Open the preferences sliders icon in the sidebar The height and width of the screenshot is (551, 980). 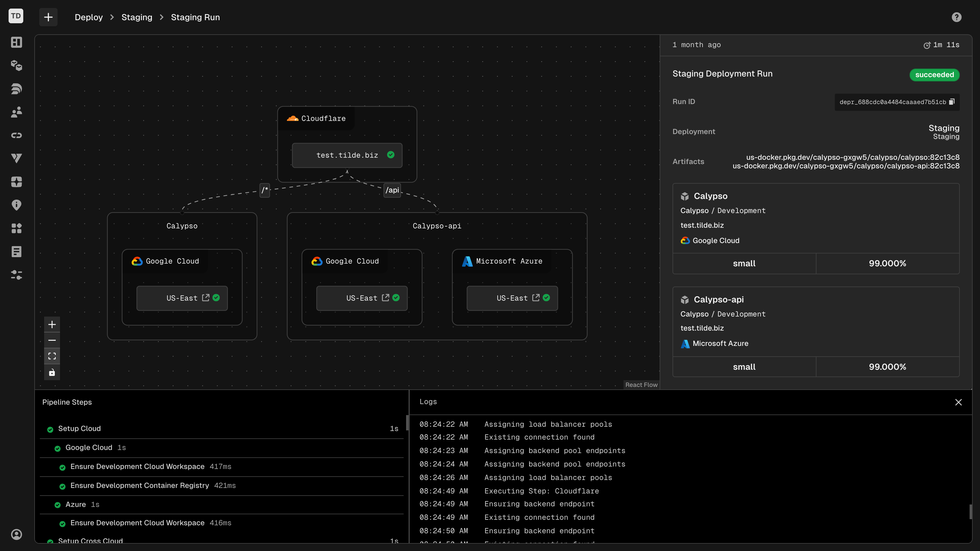(16, 275)
